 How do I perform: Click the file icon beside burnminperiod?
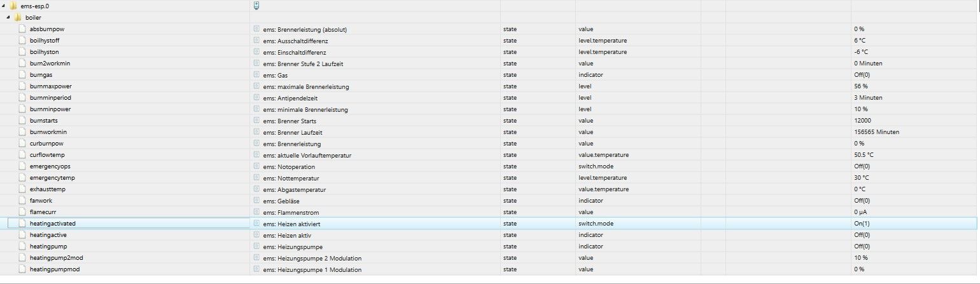coord(23,97)
